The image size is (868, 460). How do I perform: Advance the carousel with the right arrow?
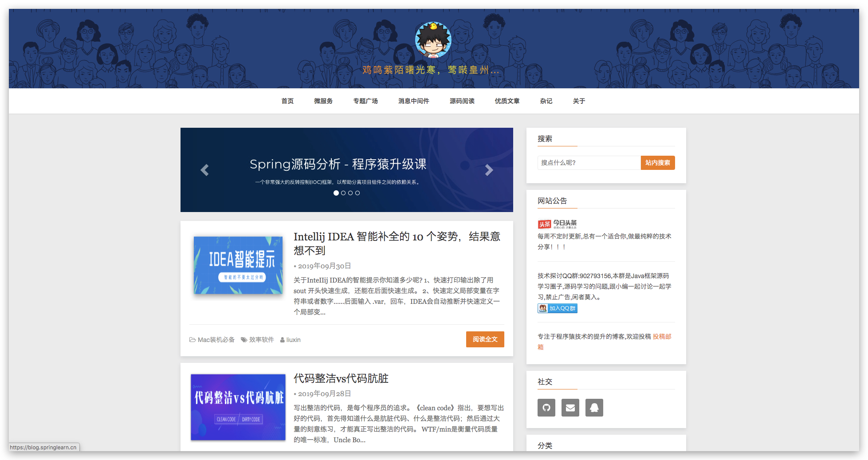[489, 170]
